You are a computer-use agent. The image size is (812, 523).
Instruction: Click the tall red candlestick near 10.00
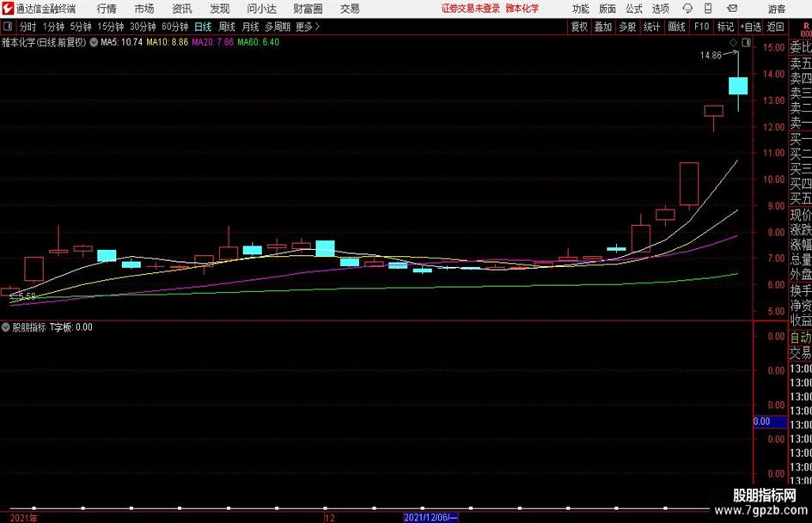coord(689,185)
